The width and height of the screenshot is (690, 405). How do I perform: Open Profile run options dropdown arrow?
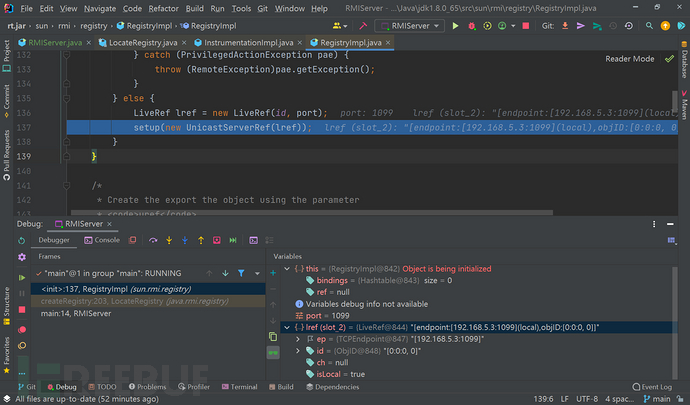pyautogui.click(x=513, y=26)
